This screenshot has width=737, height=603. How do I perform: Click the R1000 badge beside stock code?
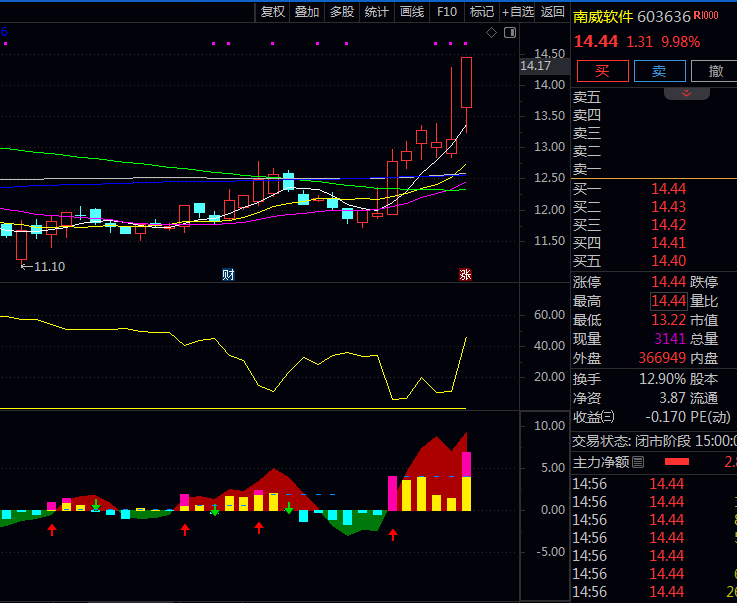pos(707,16)
